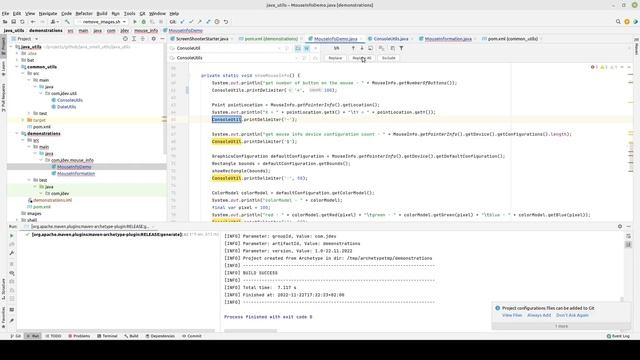Viewport: 640px width, 360px height.
Task: Click MouseInfoDemo breadcrumb in navigation bar
Action: tap(183, 31)
